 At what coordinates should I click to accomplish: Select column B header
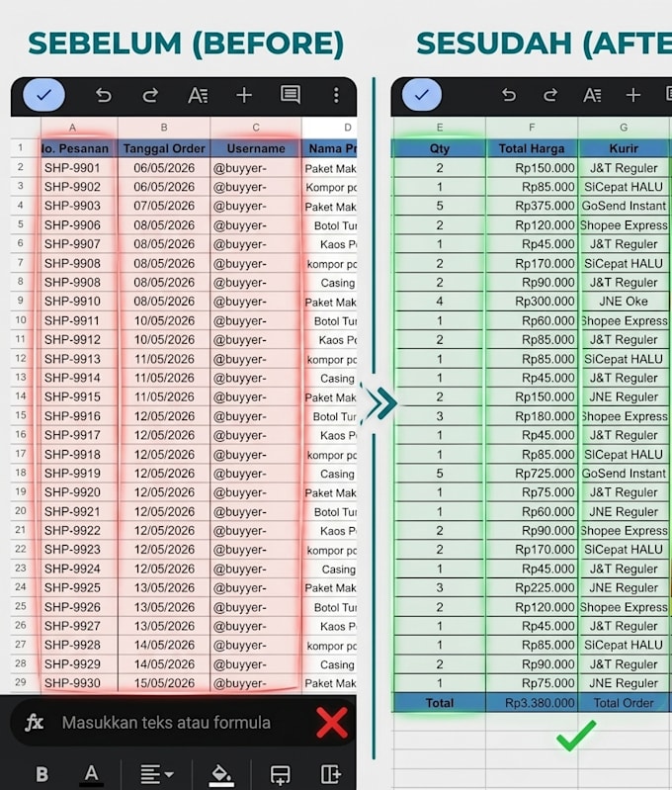click(x=164, y=128)
